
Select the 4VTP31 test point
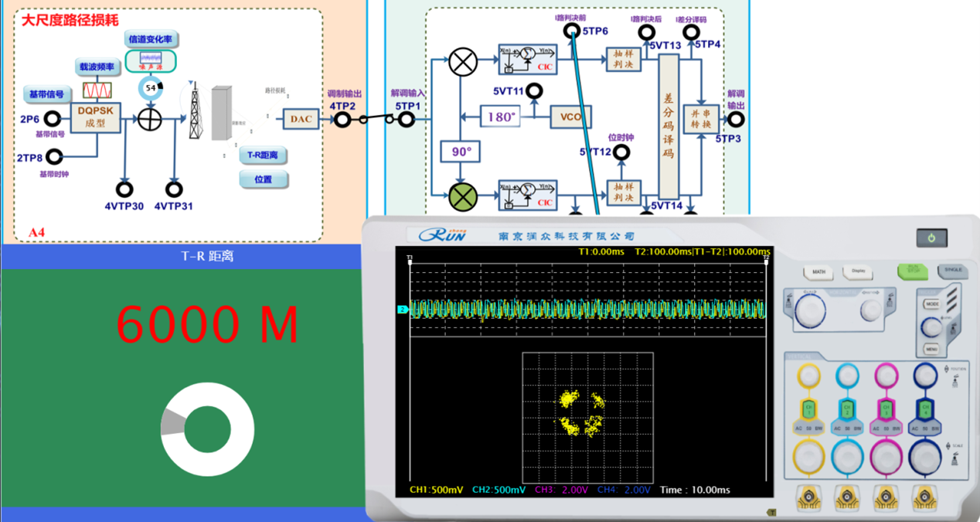tap(174, 189)
